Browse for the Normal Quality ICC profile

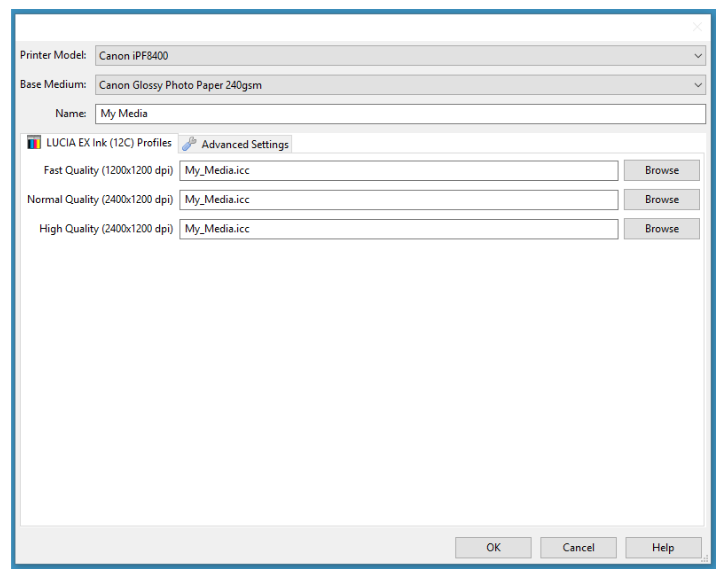(662, 200)
